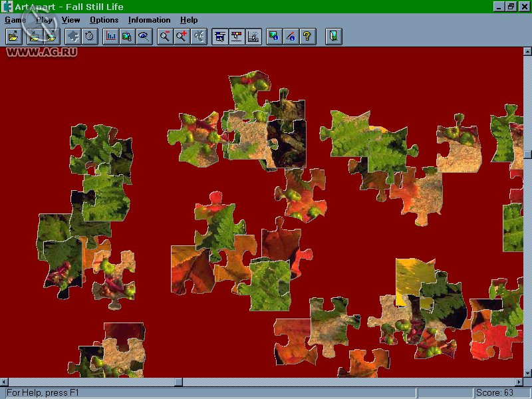The image size is (532, 399).
Task: Click the 'Score: 63' status text
Action: point(494,393)
